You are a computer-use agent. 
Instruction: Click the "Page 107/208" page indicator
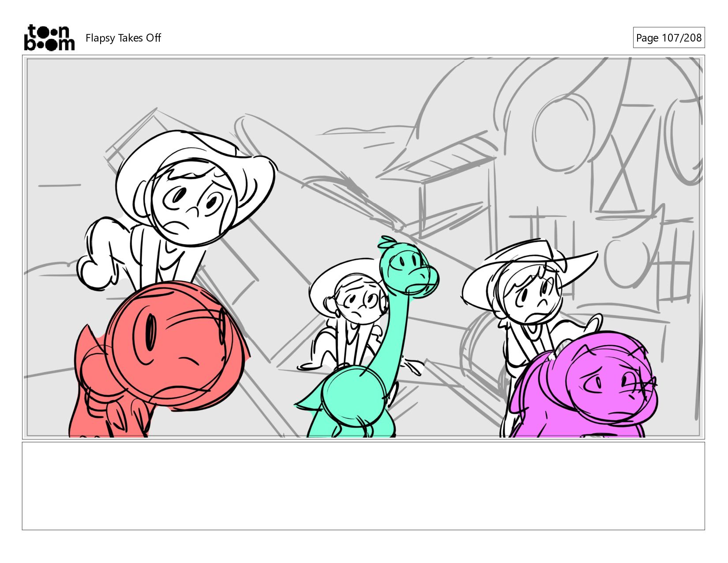click(668, 38)
